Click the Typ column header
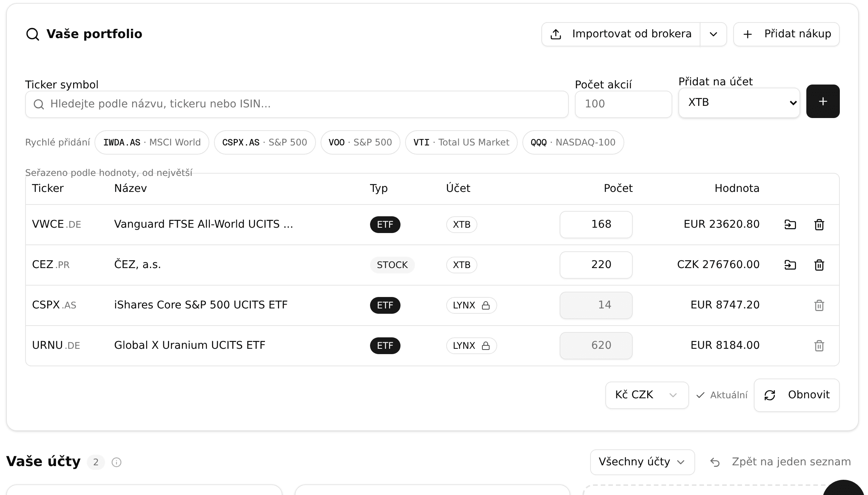This screenshot has width=868, height=495. (x=379, y=188)
